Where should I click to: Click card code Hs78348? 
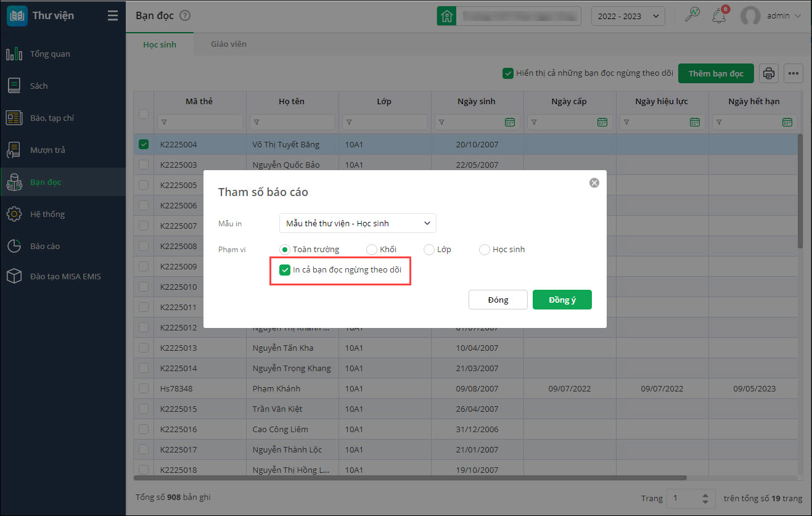coord(176,388)
